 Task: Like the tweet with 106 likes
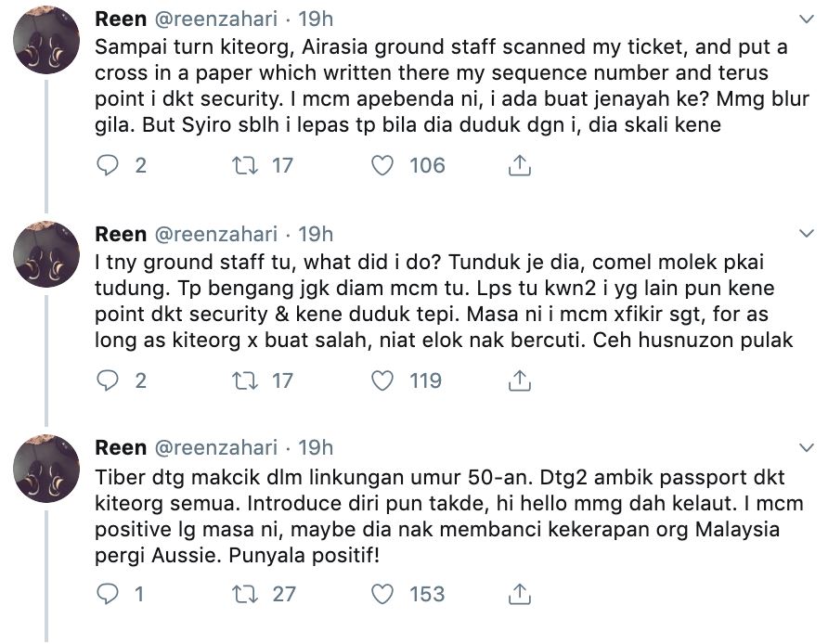[x=382, y=166]
